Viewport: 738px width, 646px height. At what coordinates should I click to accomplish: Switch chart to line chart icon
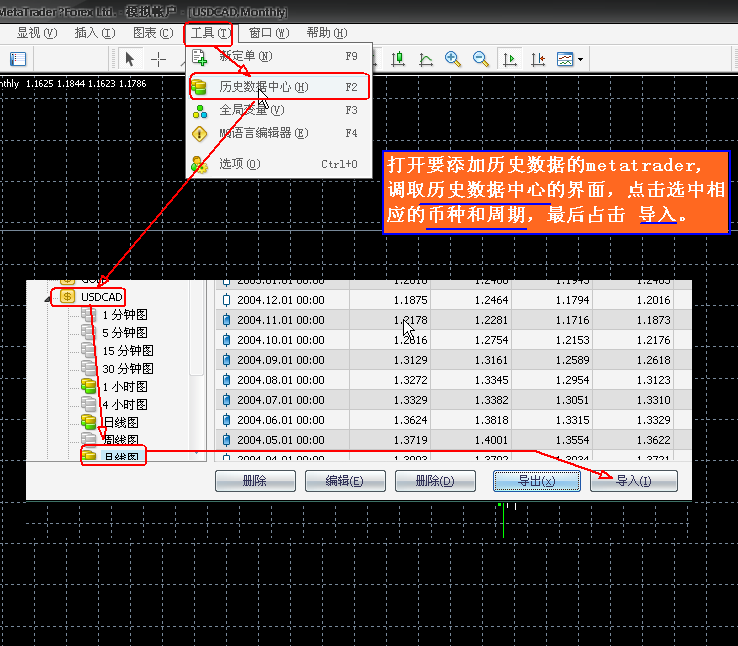[425, 59]
